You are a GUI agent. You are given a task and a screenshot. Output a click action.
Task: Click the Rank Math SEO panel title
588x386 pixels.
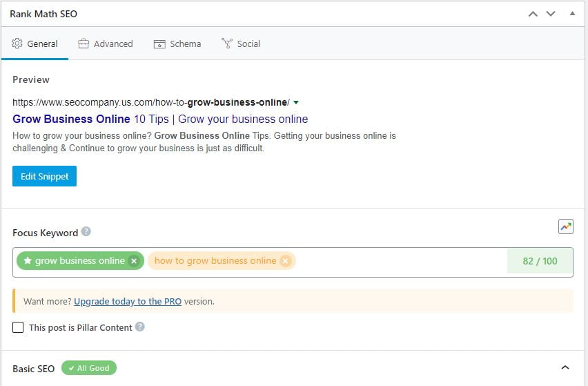pos(43,14)
